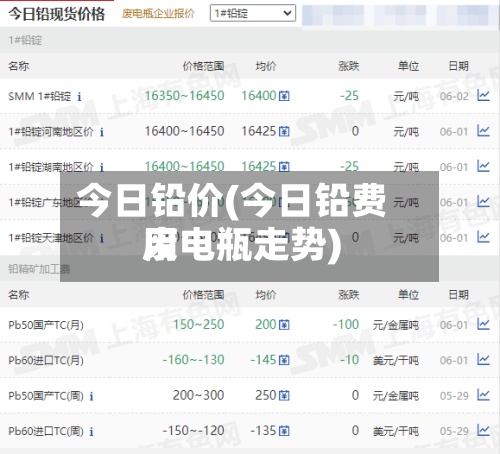Click the Pb60进口TC(周) name

46,431
